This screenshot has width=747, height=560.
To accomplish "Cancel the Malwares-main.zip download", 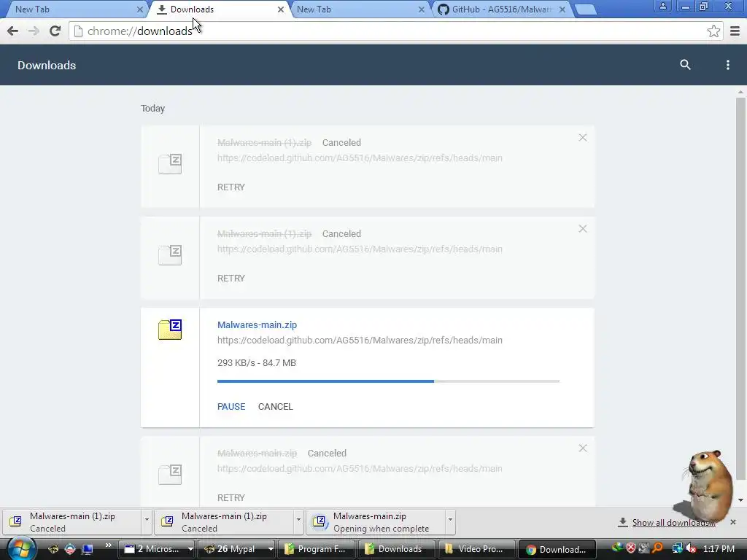I will pyautogui.click(x=275, y=407).
